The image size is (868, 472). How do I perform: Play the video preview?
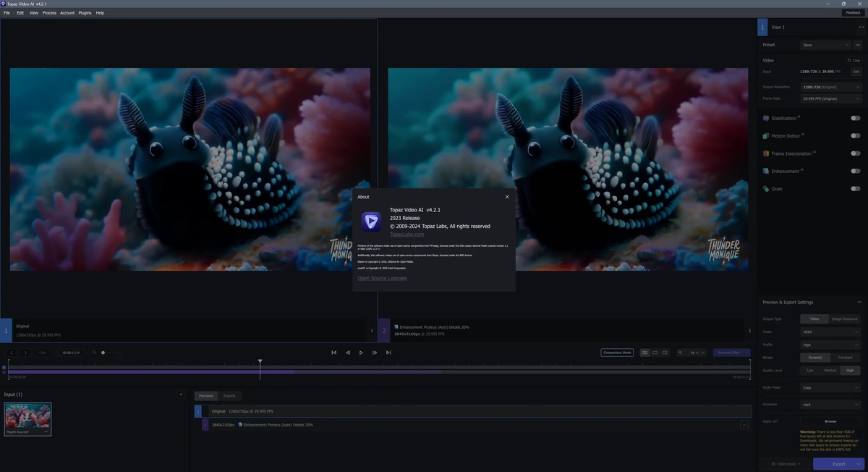click(x=361, y=353)
